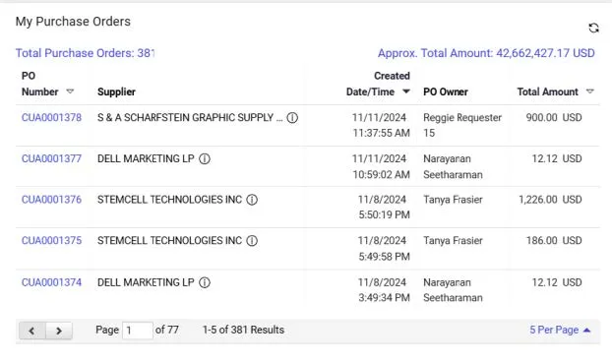Viewport: 612px width, 364px height.
Task: Click 12.12 USD on CUA0001377 row
Action: [557, 158]
